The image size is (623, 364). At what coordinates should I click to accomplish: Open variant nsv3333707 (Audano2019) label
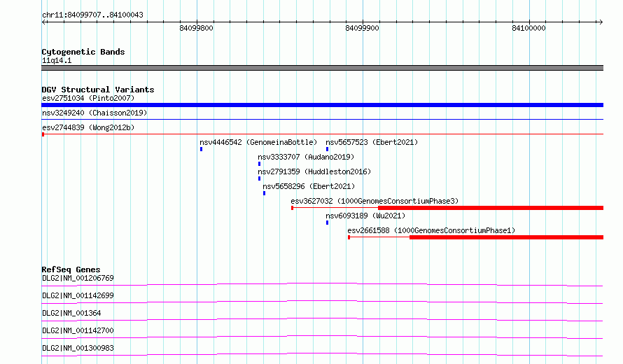306,157
